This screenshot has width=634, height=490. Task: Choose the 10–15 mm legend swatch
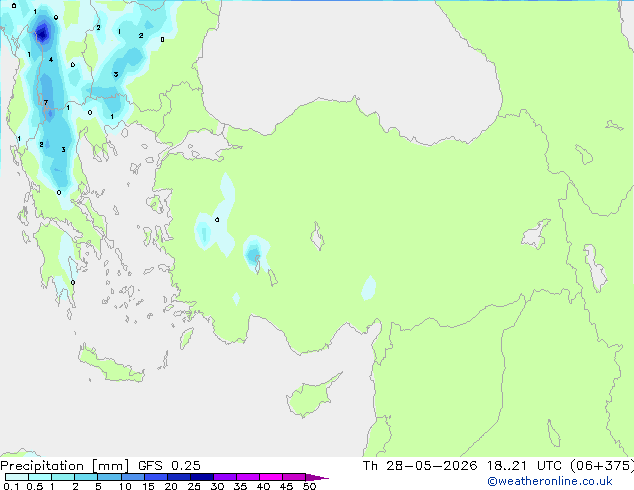(132, 477)
